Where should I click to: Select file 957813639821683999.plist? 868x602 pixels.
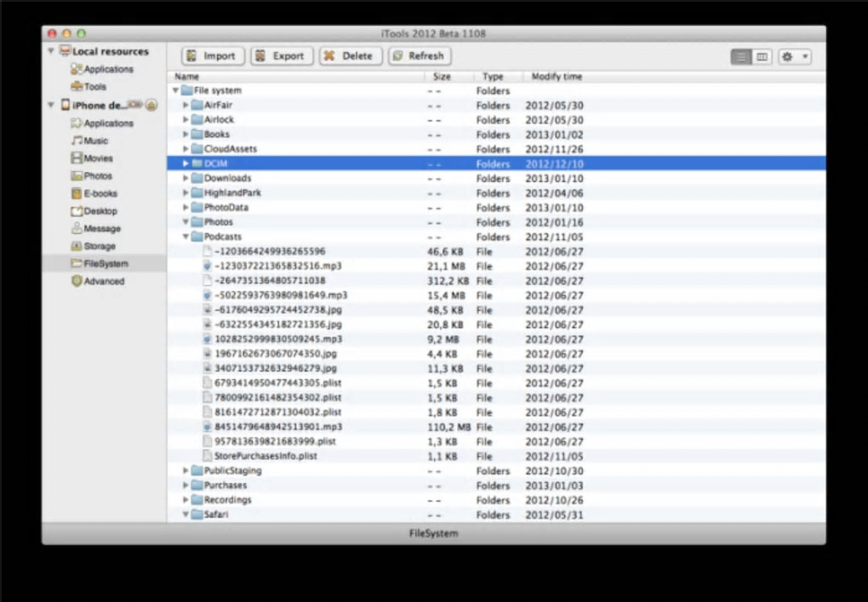click(x=495, y=441)
